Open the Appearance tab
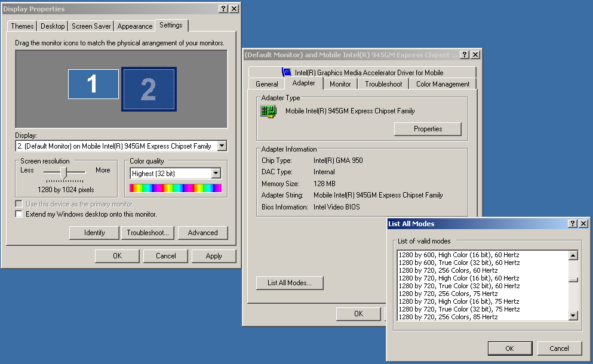Screen dimensions: 593x364 (x=134, y=26)
